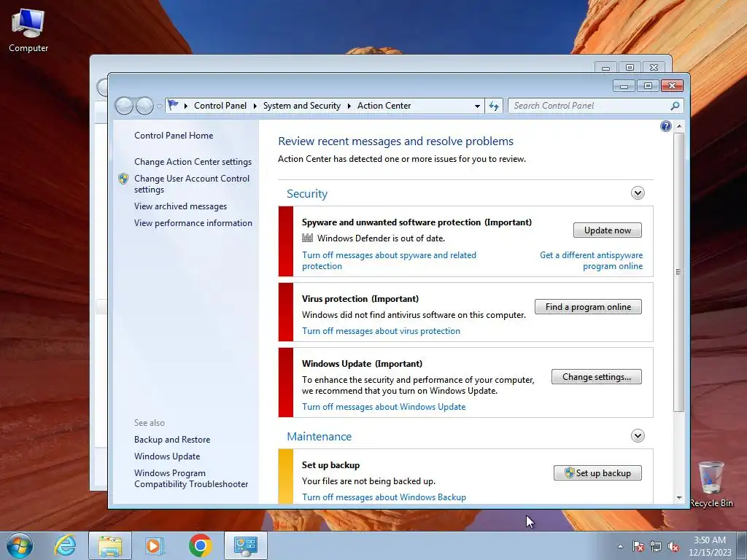Viewport: 747px width, 560px height.
Task: Click the muted volume tray icon
Action: [673, 546]
